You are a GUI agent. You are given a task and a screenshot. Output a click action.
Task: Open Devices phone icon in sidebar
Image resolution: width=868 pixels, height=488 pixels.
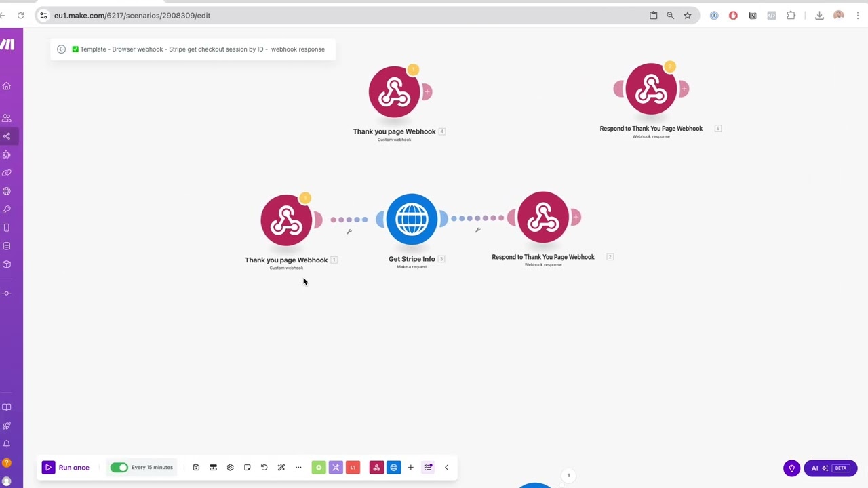tap(7, 228)
